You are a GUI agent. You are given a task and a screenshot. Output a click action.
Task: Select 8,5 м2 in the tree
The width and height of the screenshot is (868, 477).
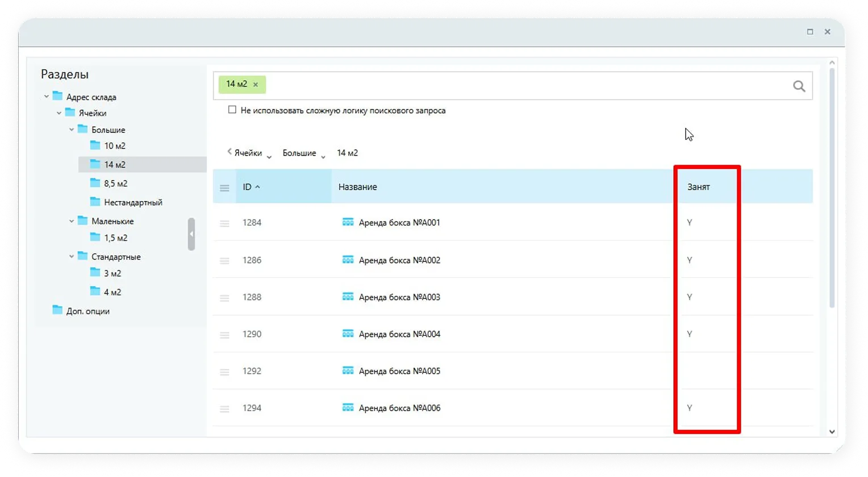(115, 183)
